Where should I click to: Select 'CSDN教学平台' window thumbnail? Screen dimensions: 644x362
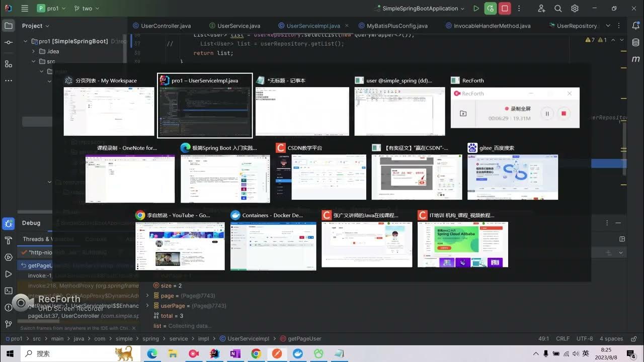(320, 172)
